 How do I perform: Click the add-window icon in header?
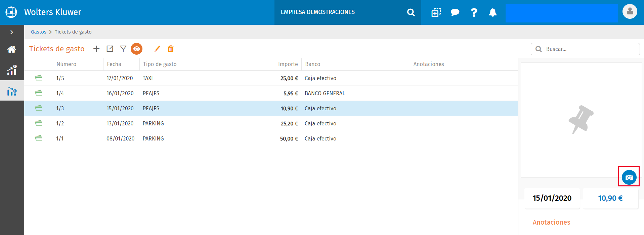point(436,12)
